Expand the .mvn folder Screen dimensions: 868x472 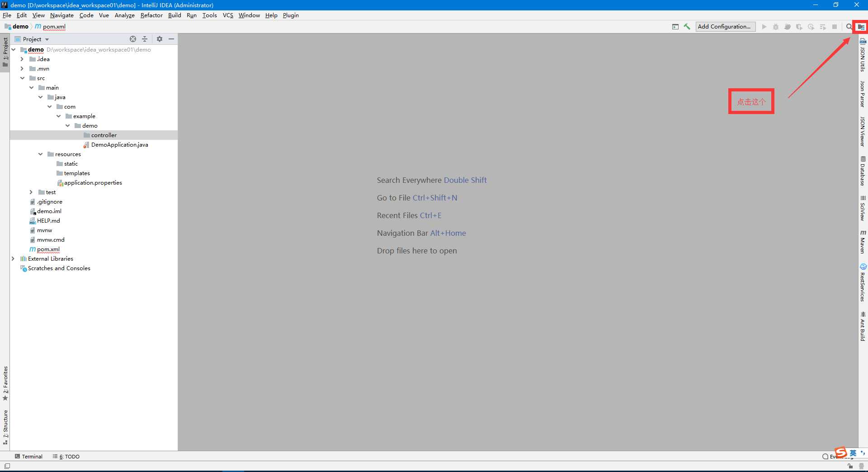pyautogui.click(x=22, y=69)
